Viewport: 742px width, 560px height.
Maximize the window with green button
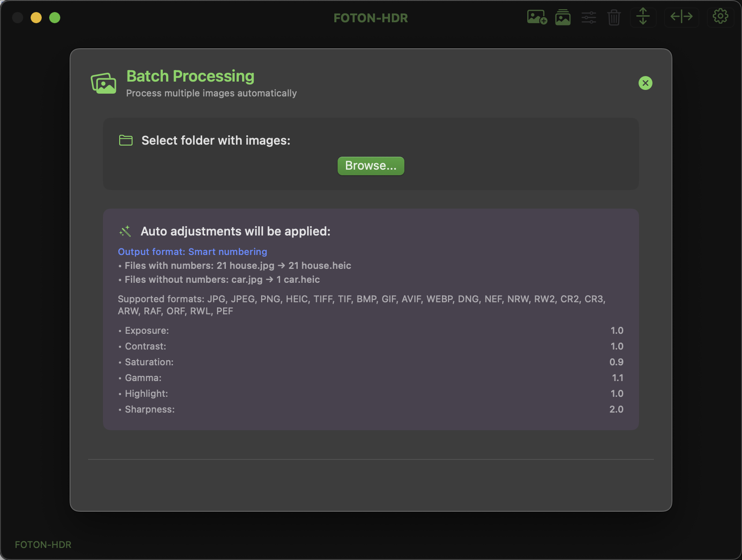click(55, 18)
